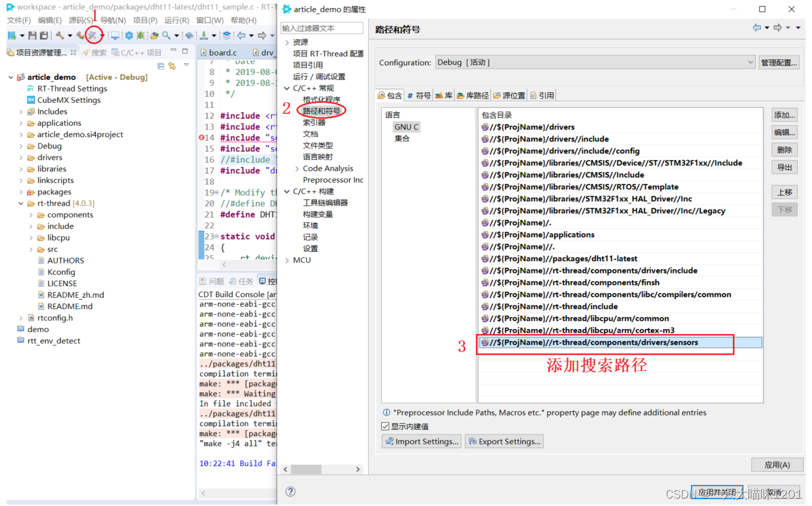812x506 pixels.
Task: Expand the Includes node in project tree
Action: tap(22, 112)
